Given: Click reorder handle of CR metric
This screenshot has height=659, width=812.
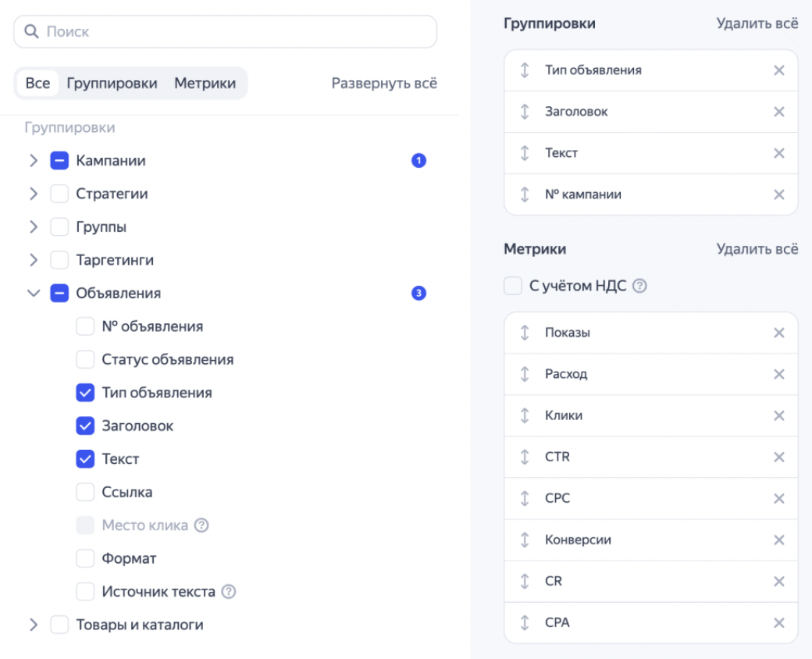Looking at the screenshot, I should [x=525, y=582].
